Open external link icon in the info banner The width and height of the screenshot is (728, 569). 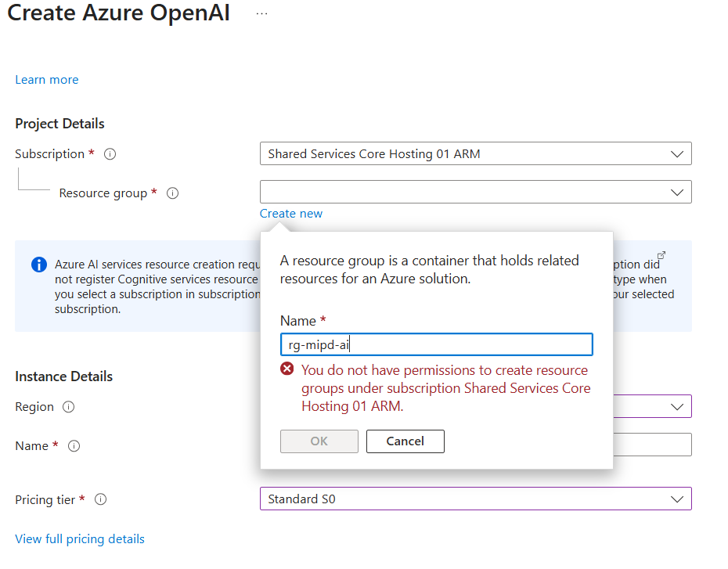pyautogui.click(x=661, y=255)
